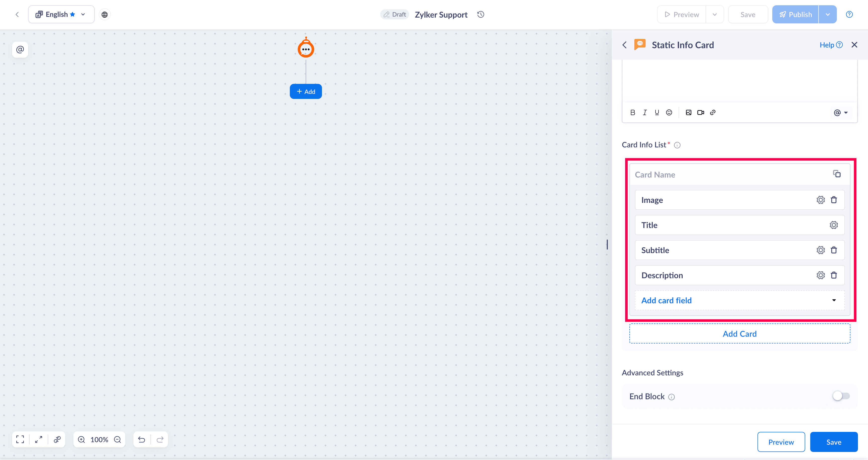Toggle the End Block switch

click(x=841, y=396)
